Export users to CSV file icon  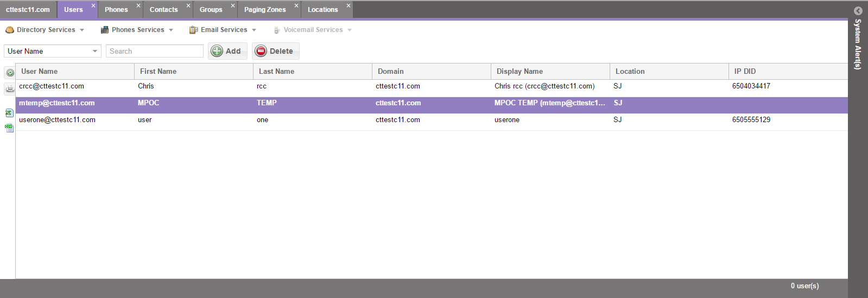[x=9, y=128]
